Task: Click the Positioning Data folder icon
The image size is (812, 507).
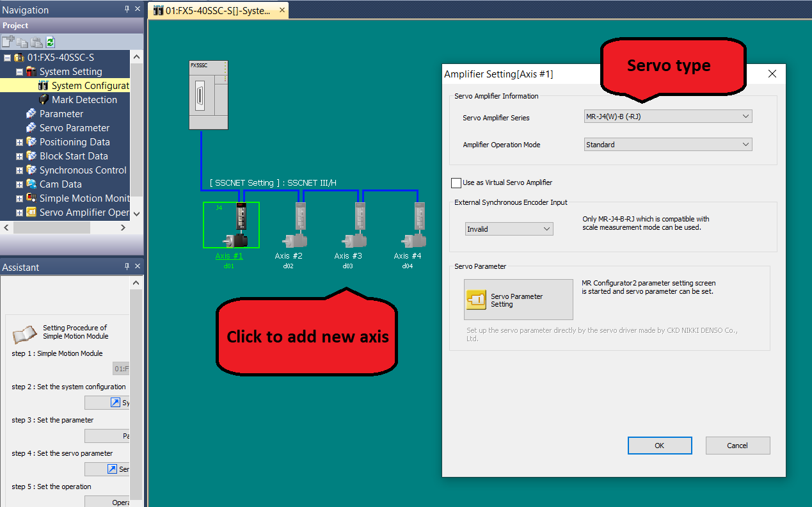Action: (31, 142)
